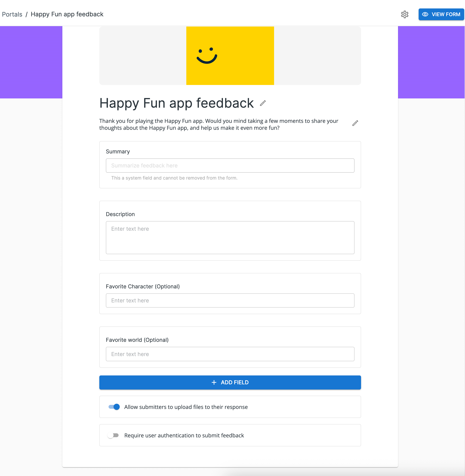Click the ADD FIELD button
The height and width of the screenshot is (476, 465).
(230, 382)
